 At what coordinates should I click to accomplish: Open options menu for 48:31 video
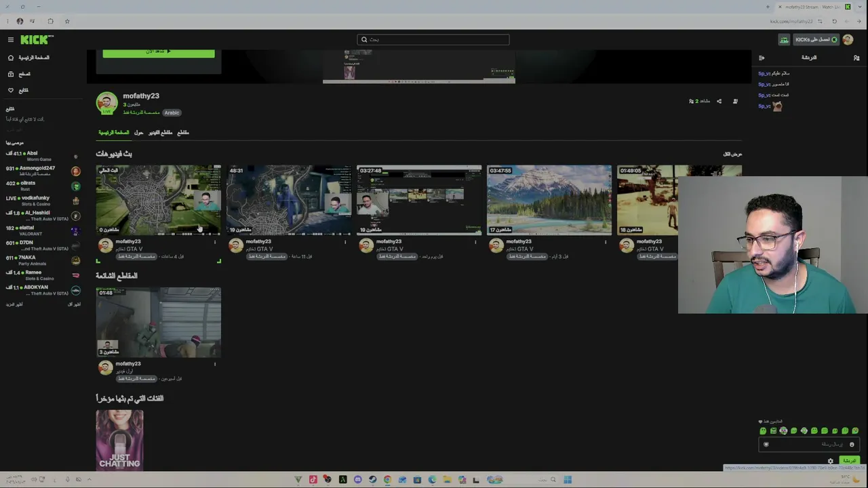(x=345, y=242)
